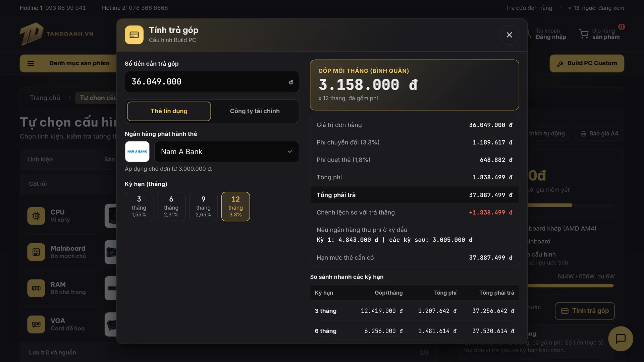The height and width of the screenshot is (362, 644).
Task: Click the 3.158.000 đ monthly amount
Action: coord(368,84)
